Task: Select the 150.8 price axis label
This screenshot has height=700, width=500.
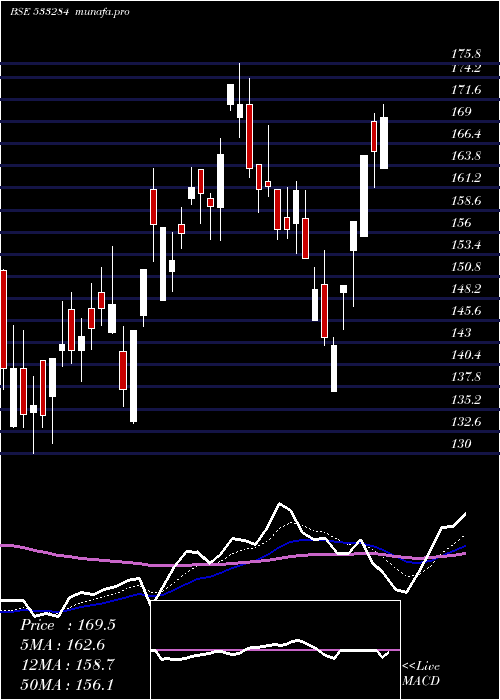Action: 466,267
